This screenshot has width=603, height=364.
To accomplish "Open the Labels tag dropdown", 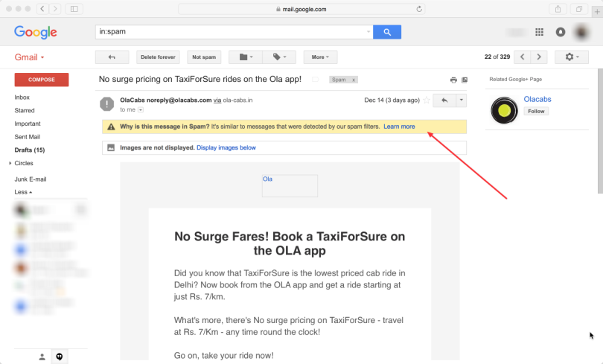I will tap(279, 57).
